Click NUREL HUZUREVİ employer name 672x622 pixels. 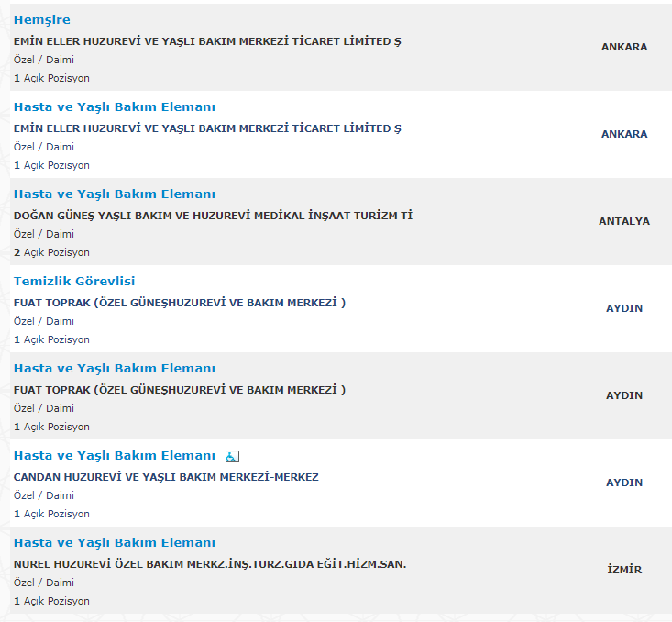[x=210, y=564]
